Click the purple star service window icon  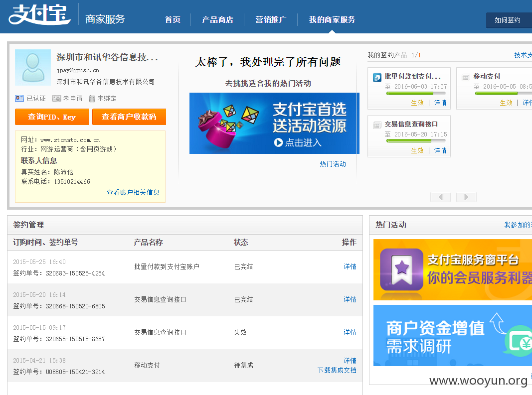(401, 269)
